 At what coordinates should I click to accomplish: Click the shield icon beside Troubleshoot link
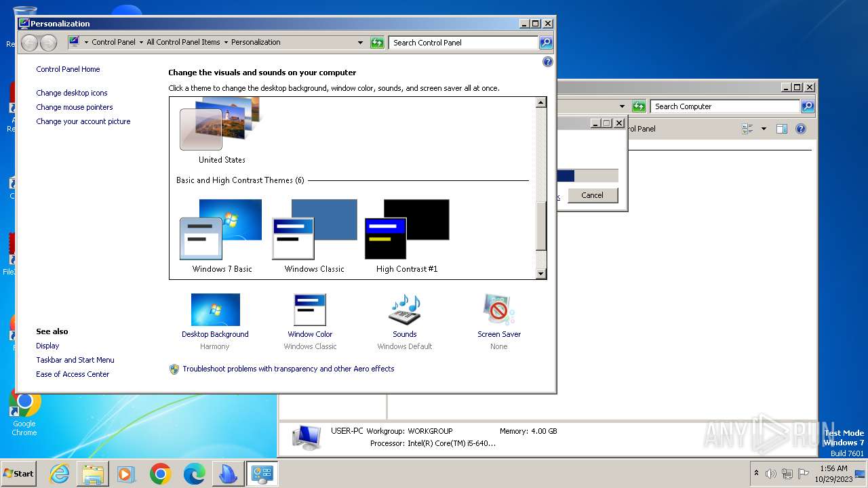174,369
